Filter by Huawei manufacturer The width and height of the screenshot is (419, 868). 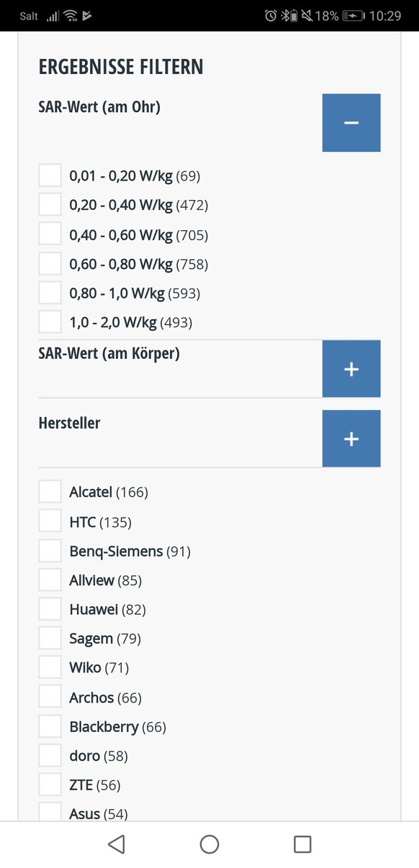click(50, 609)
